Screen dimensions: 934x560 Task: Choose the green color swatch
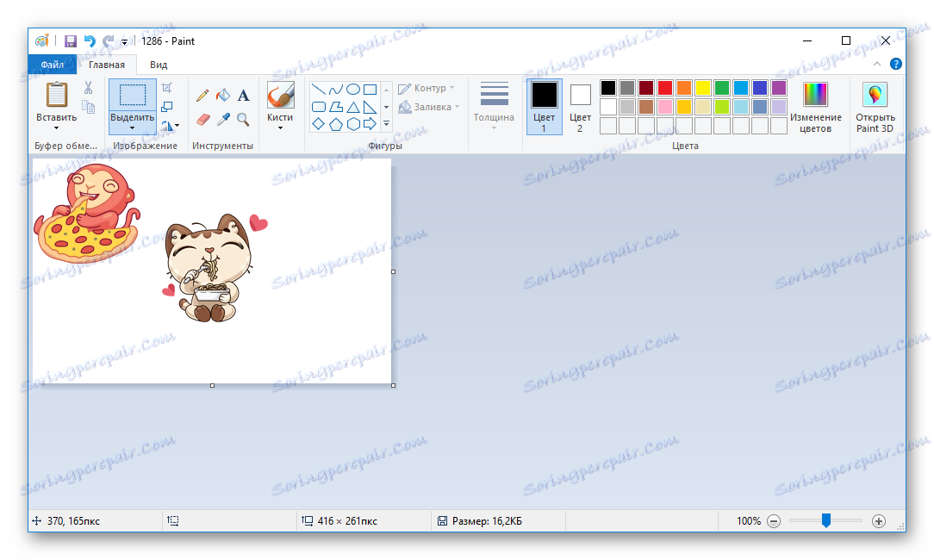(x=722, y=88)
